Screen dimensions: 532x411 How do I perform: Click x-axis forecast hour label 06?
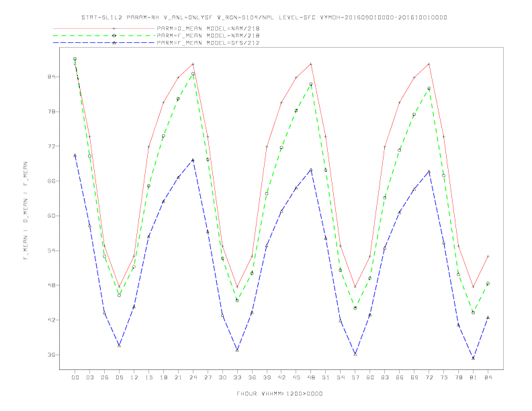click(x=105, y=377)
